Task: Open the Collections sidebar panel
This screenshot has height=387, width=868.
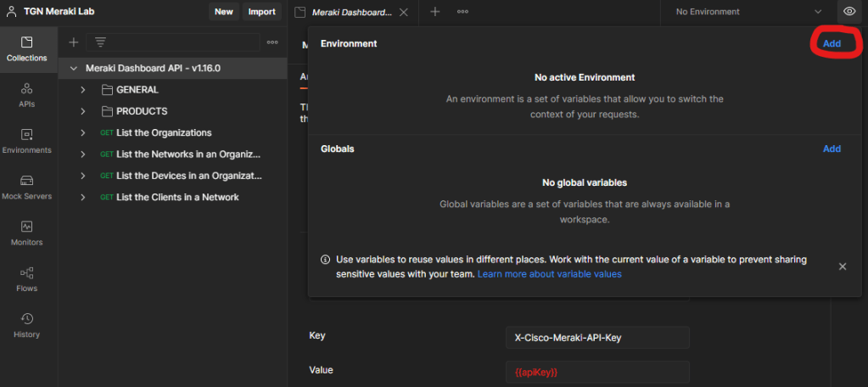Action: (x=26, y=48)
